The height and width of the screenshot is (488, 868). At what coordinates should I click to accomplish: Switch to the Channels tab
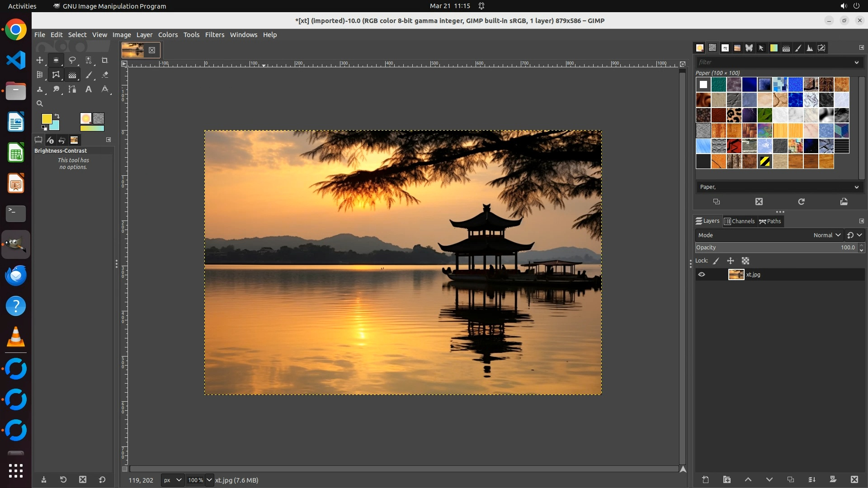point(740,221)
